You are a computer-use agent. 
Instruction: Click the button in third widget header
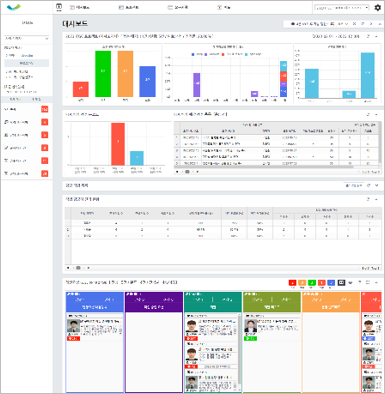tap(353, 185)
